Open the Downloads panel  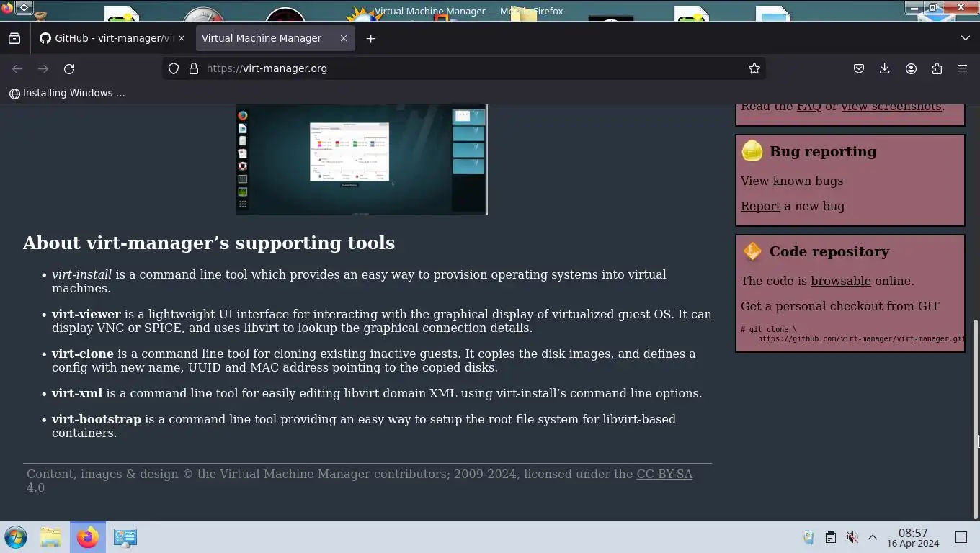[x=884, y=68]
